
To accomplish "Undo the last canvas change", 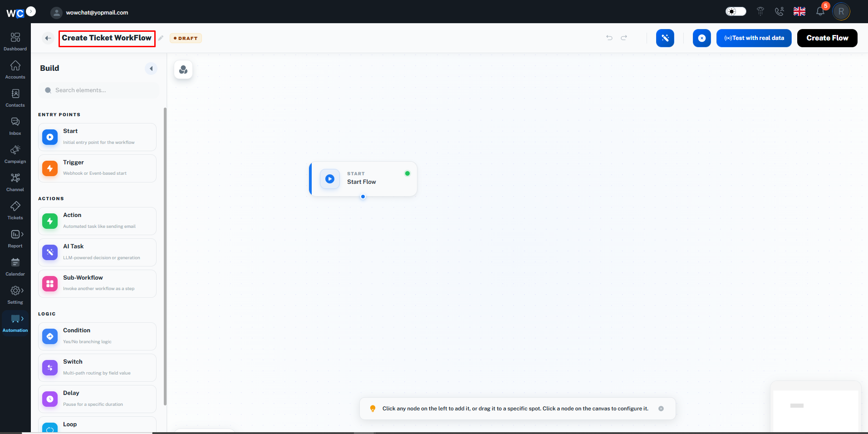I will [609, 38].
